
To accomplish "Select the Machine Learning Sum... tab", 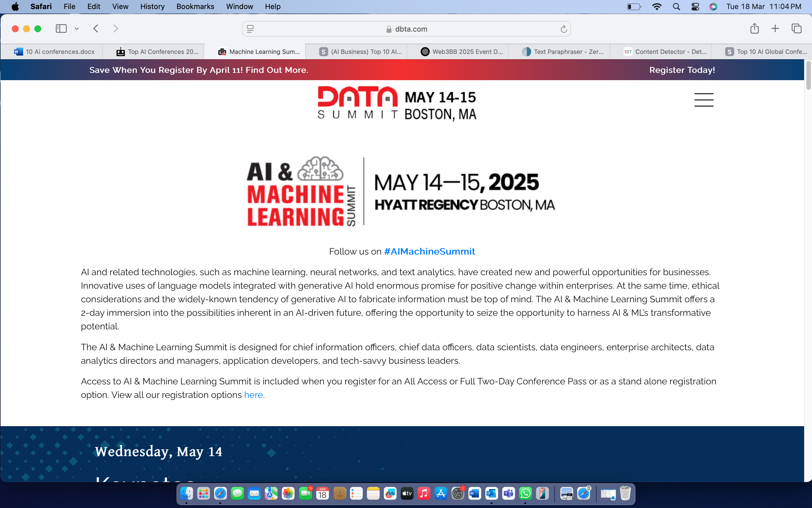I will tap(255, 52).
